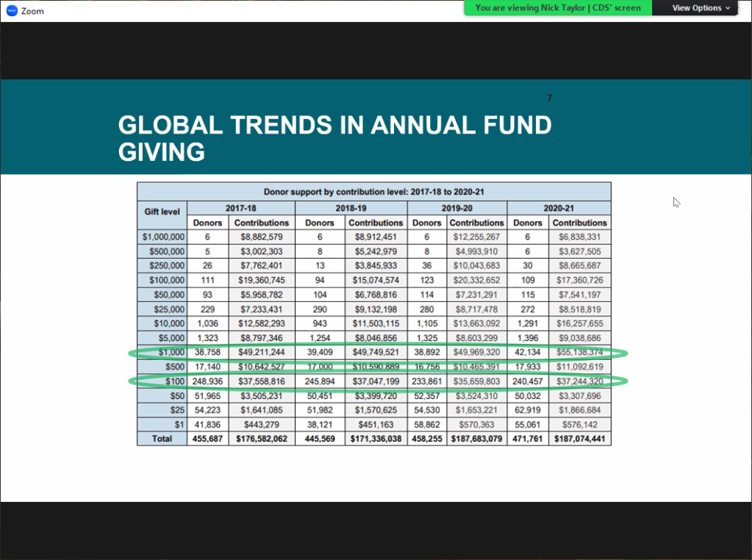Click the 248,936 donors cell

[208, 381]
